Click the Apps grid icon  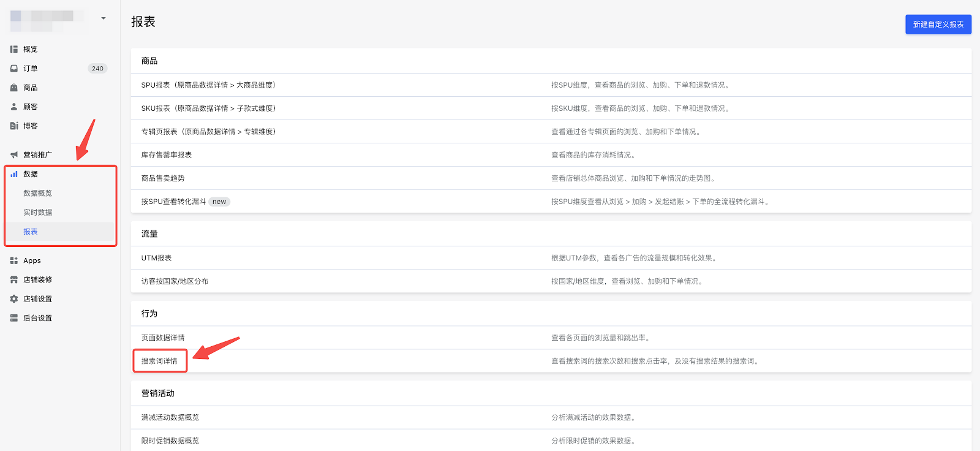(x=14, y=260)
